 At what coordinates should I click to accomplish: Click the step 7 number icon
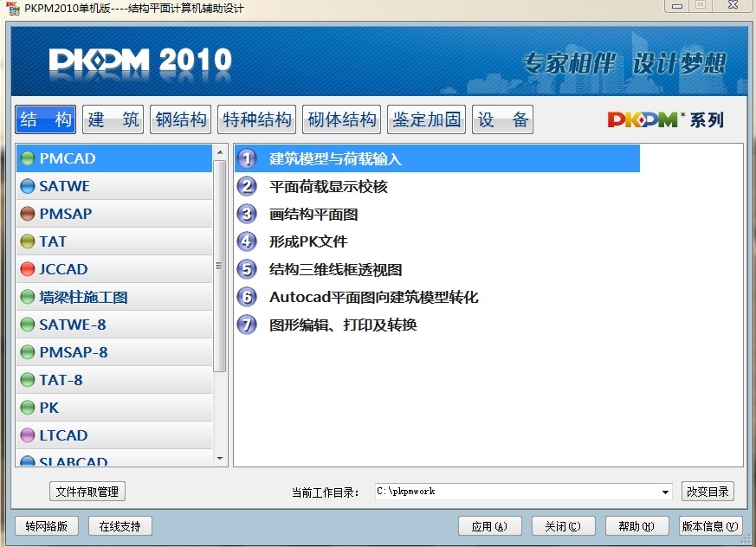247,325
